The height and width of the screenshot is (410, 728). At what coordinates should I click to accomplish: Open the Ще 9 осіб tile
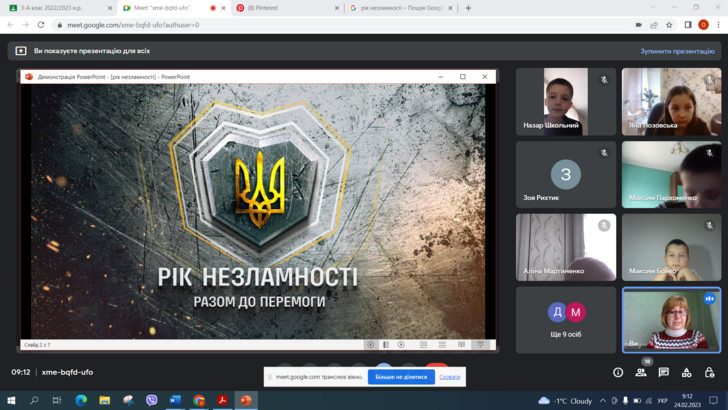pos(566,320)
